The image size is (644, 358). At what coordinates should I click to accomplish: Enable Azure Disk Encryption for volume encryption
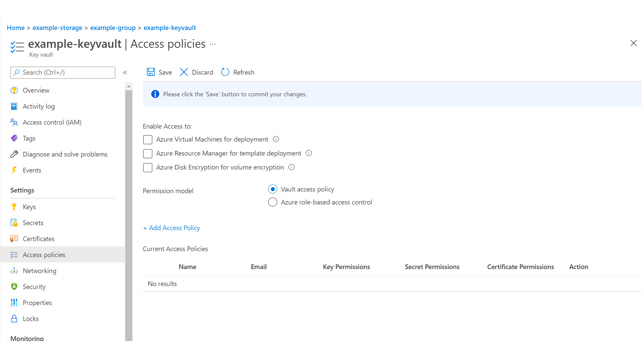click(x=148, y=168)
